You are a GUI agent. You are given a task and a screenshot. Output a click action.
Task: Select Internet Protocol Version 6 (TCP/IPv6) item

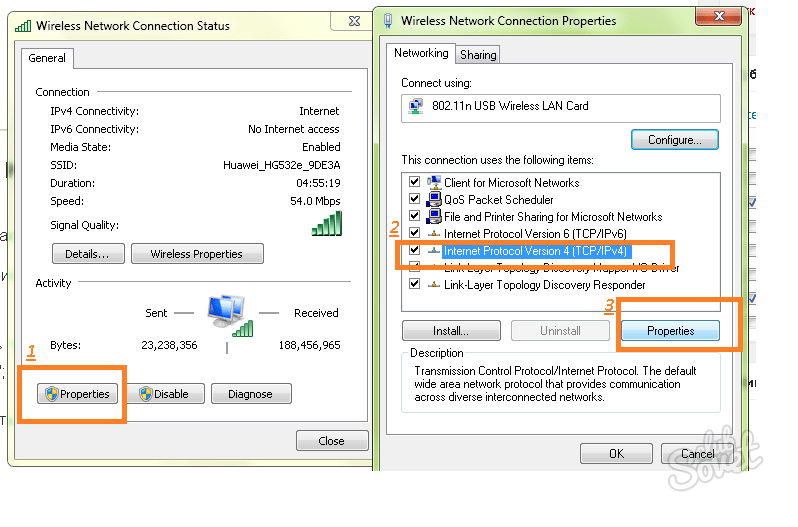pos(535,233)
